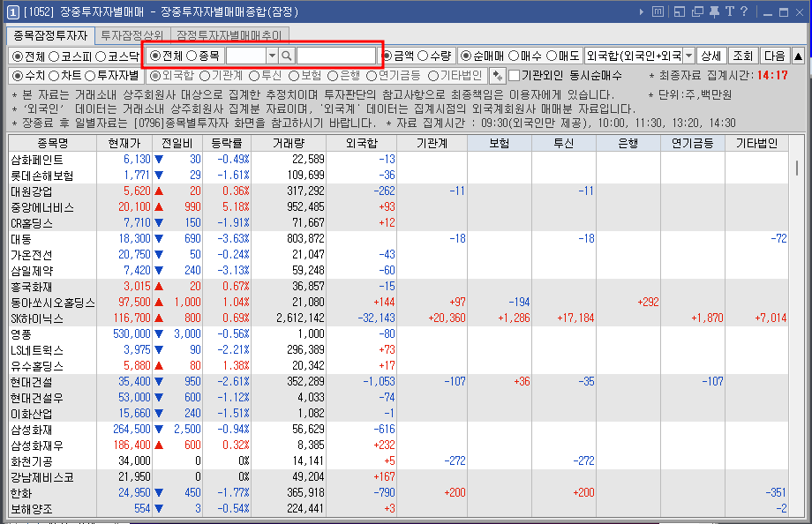
Task: Click the 연기금등 column header
Action: 692,144
